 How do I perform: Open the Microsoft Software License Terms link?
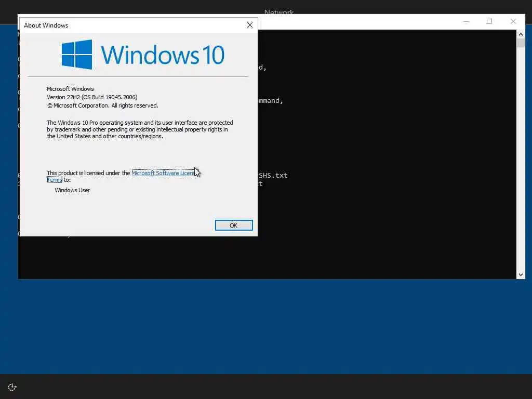point(164,173)
